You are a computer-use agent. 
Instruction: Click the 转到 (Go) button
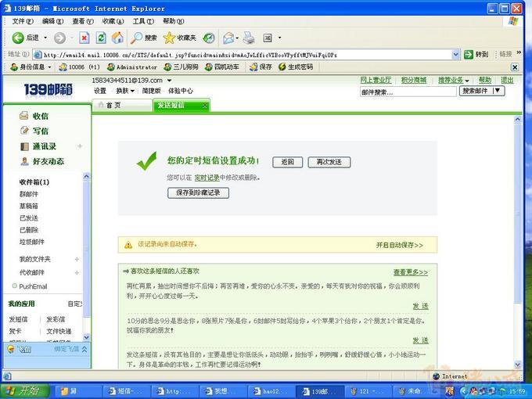coord(476,54)
